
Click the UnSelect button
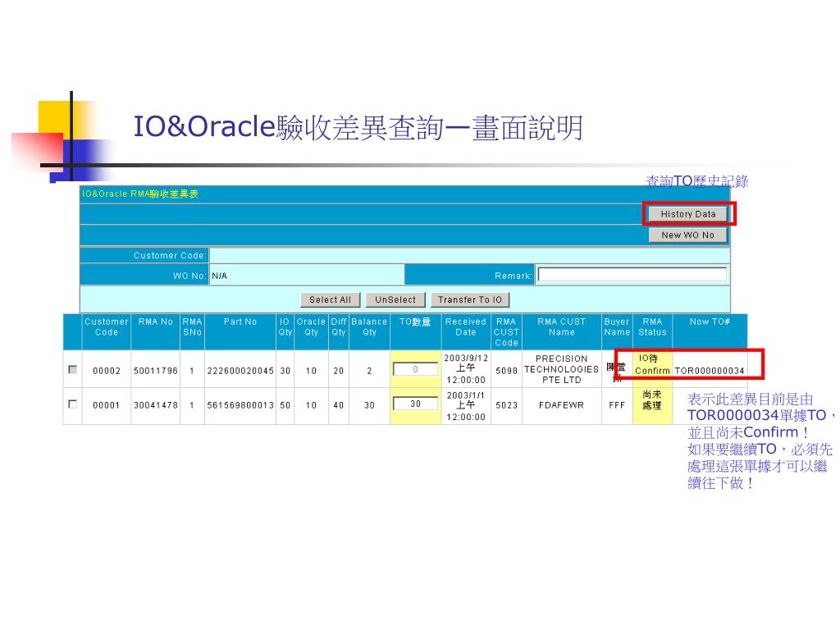click(x=395, y=299)
